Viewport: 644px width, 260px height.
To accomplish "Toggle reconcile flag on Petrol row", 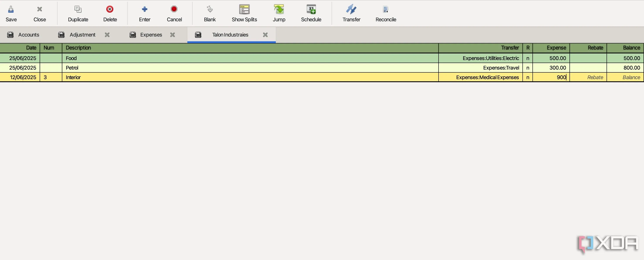I will pyautogui.click(x=527, y=68).
